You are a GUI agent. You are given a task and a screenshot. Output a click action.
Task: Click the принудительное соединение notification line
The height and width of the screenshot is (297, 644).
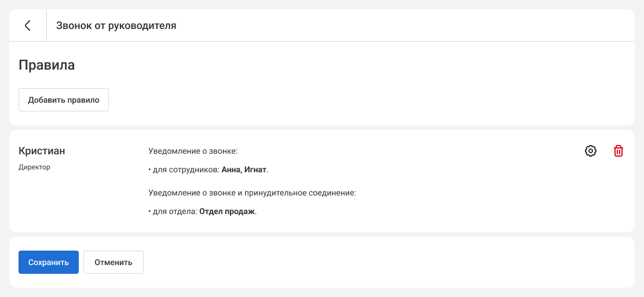coord(252,192)
